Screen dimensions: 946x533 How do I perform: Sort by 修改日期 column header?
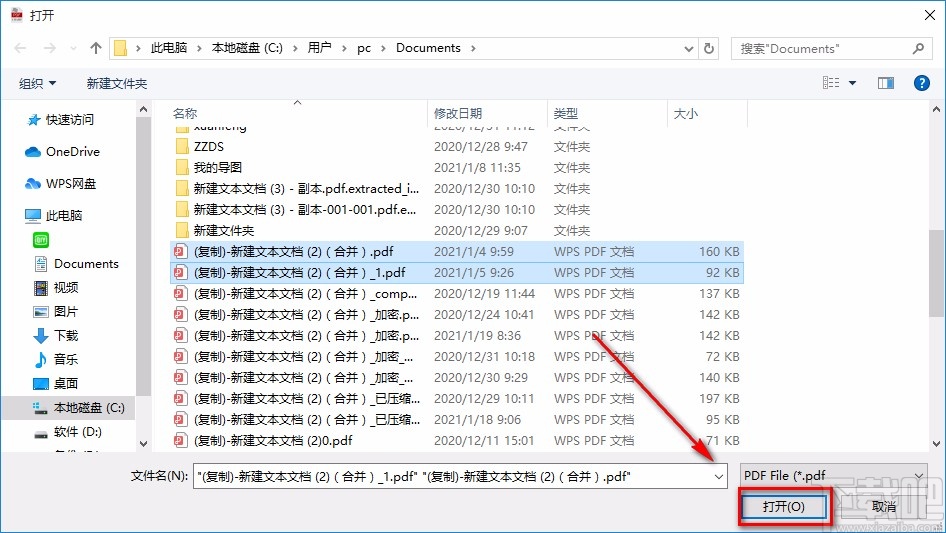click(x=458, y=113)
